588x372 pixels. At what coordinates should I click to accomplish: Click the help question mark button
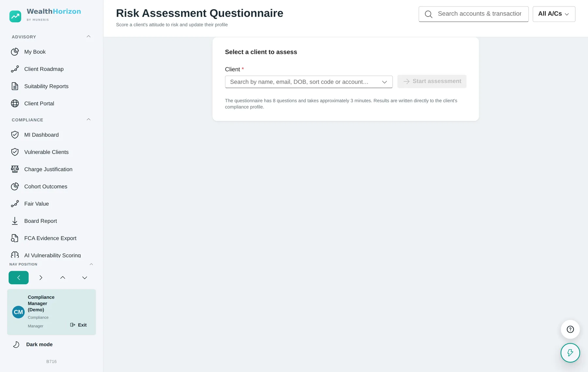570,329
